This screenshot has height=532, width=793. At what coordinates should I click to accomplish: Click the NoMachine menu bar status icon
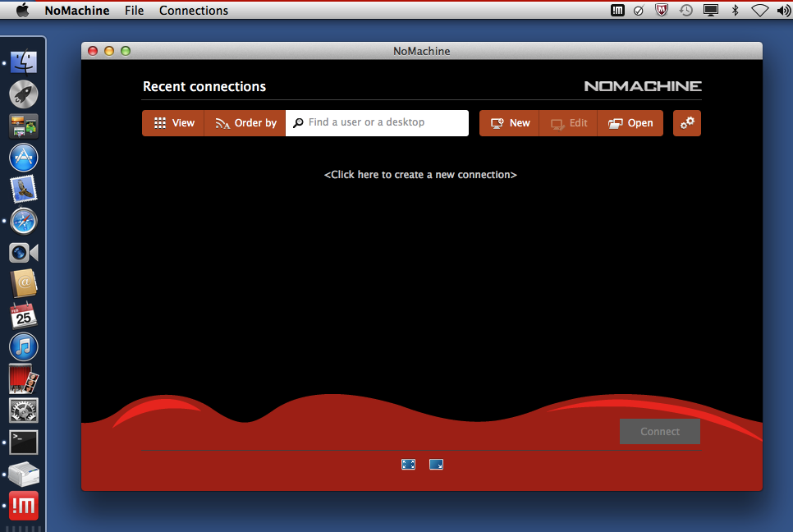tap(617, 10)
